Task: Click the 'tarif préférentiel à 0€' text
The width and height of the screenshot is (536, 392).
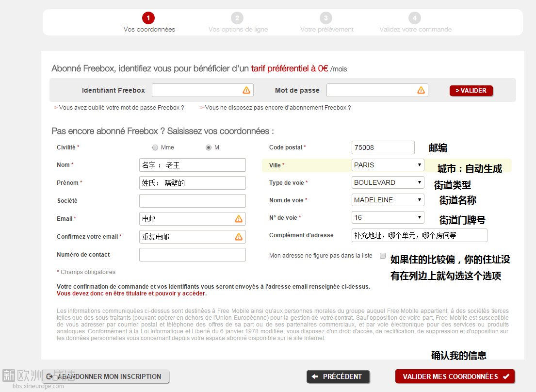Action: [x=290, y=68]
